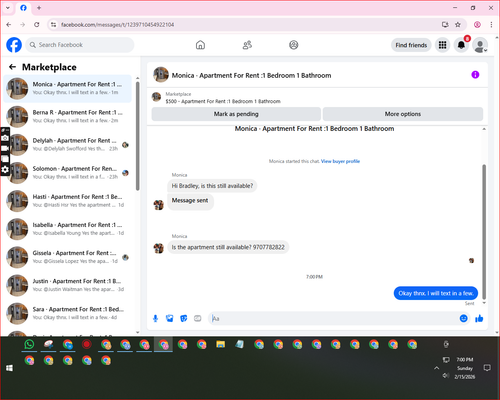The width and height of the screenshot is (500, 400).
Task: Click the chat messages scrollbar
Action: 484,232
